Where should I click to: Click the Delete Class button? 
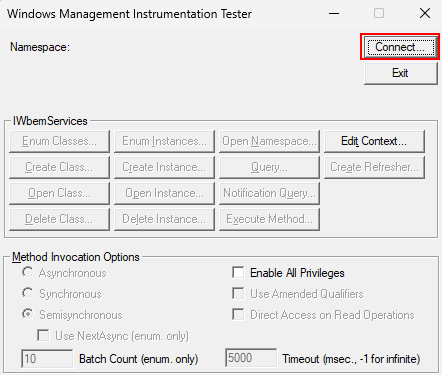[x=59, y=219]
